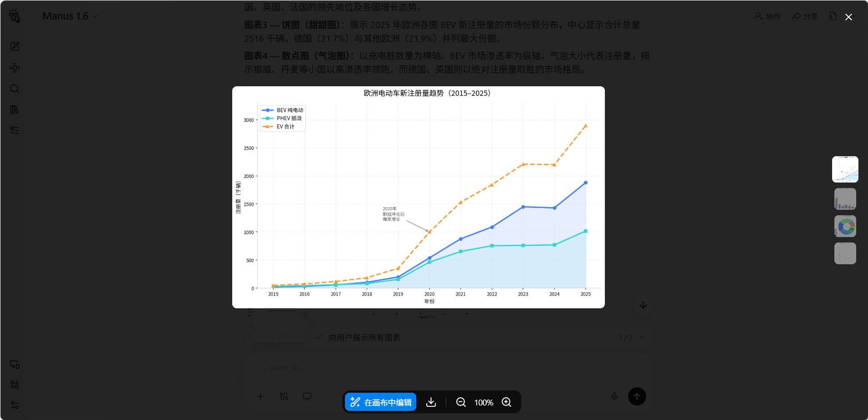Open the search icon in left sidebar
868x420 pixels.
15,89
